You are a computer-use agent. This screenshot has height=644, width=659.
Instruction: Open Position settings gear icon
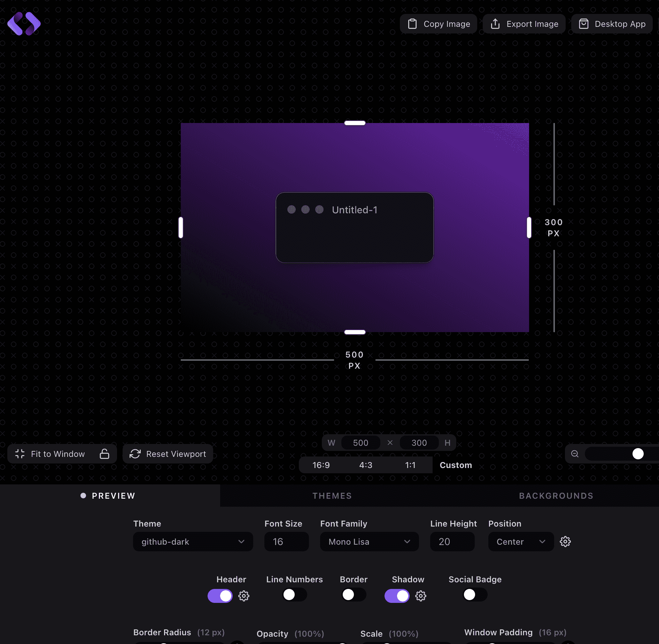coord(565,542)
